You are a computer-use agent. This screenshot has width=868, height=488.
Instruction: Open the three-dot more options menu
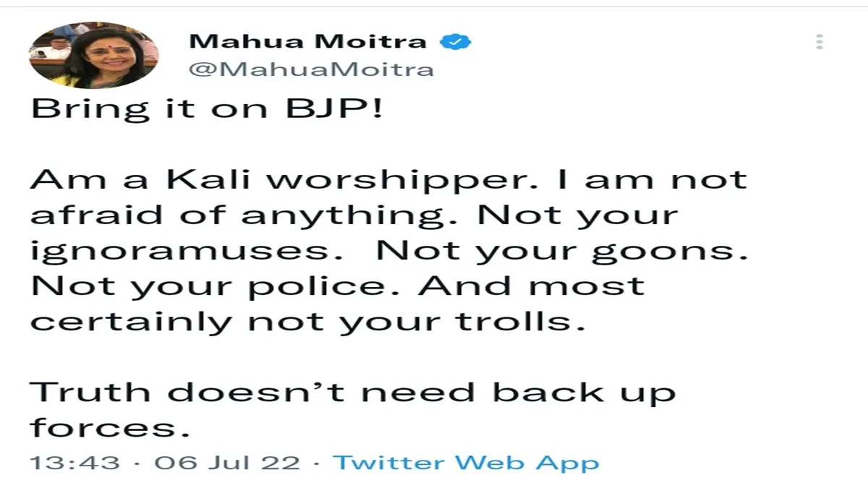tap(820, 41)
